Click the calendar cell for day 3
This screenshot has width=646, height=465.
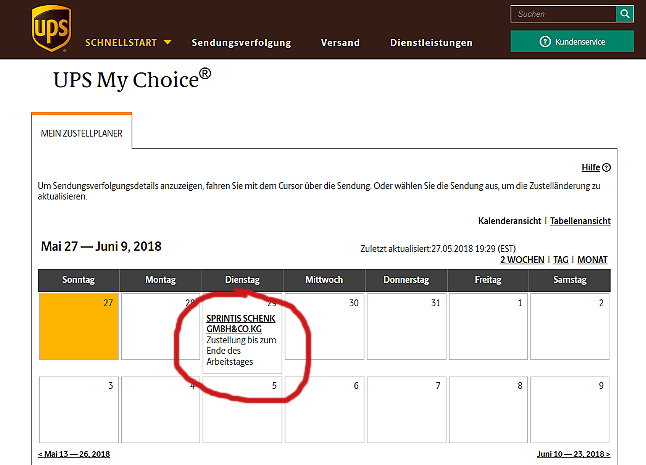79,409
